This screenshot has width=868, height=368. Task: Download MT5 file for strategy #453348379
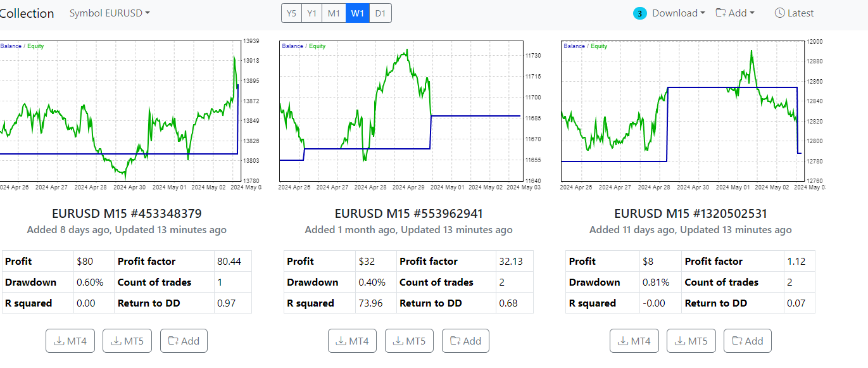[127, 341]
